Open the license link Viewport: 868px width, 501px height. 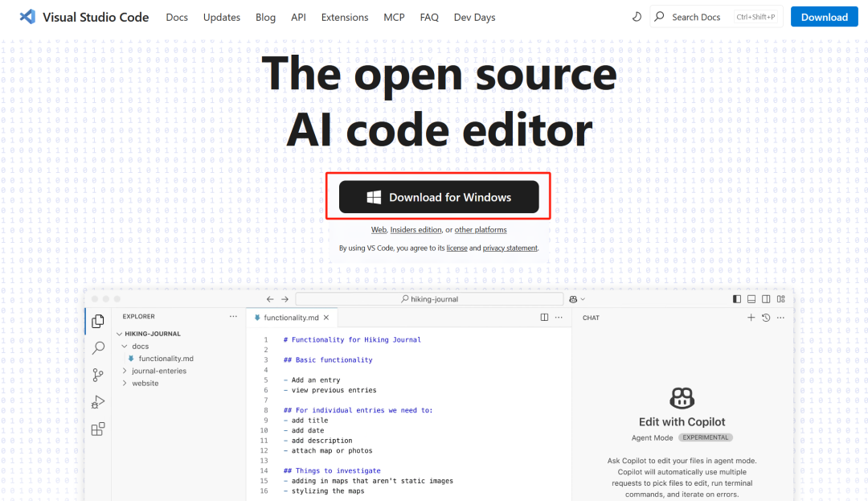coord(457,248)
